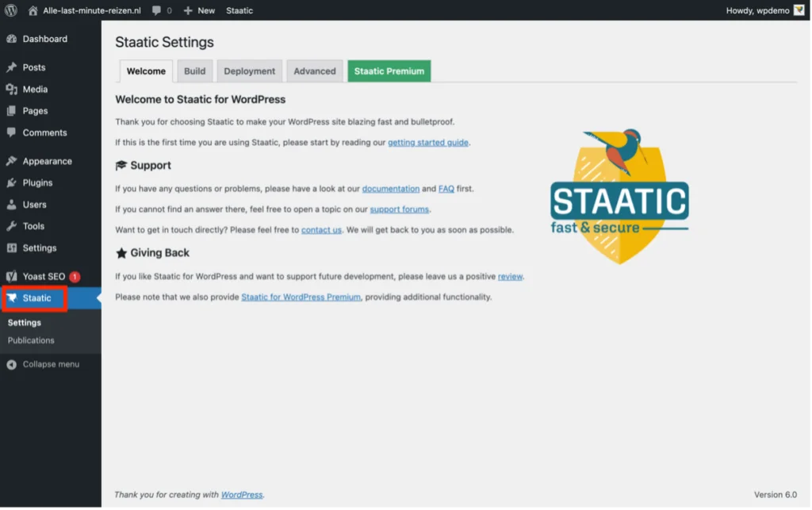Image resolution: width=812 pixels, height=510 pixels.
Task: Click the Appearance paintbrush icon
Action: pos(11,161)
